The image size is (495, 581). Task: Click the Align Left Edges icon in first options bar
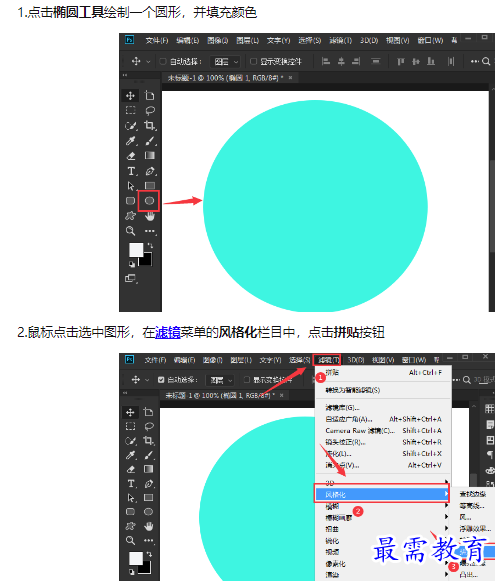(326, 61)
